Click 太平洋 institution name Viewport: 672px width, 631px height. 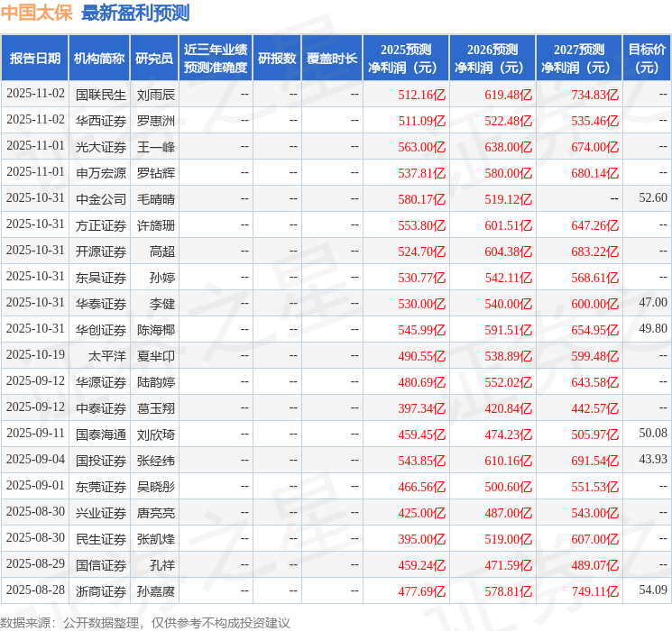pyautogui.click(x=106, y=356)
